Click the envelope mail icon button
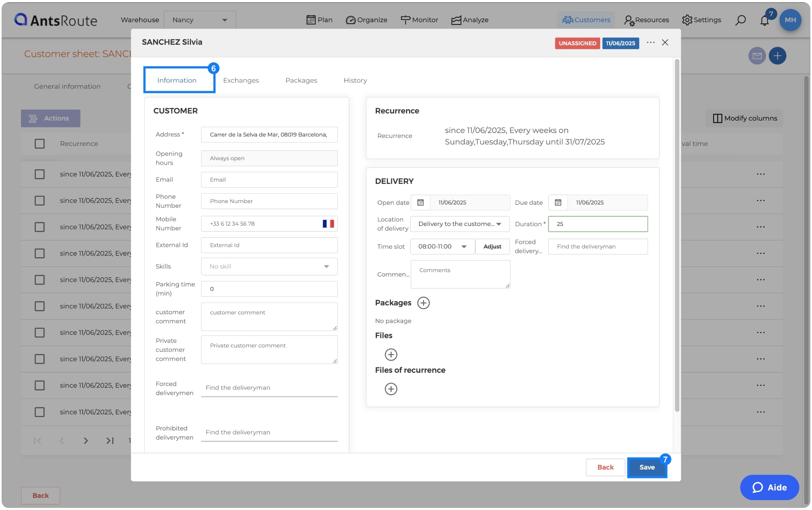The width and height of the screenshot is (812, 510). 757,55
